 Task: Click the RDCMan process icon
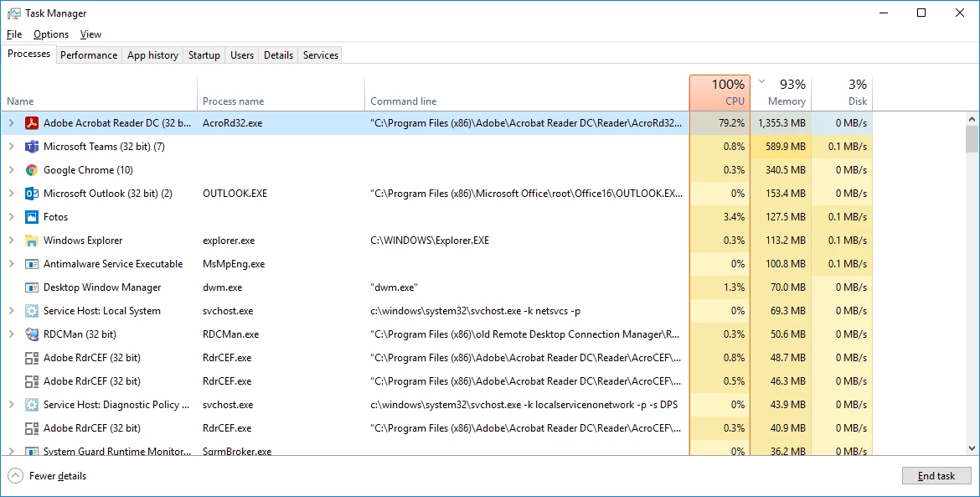pyautogui.click(x=31, y=334)
